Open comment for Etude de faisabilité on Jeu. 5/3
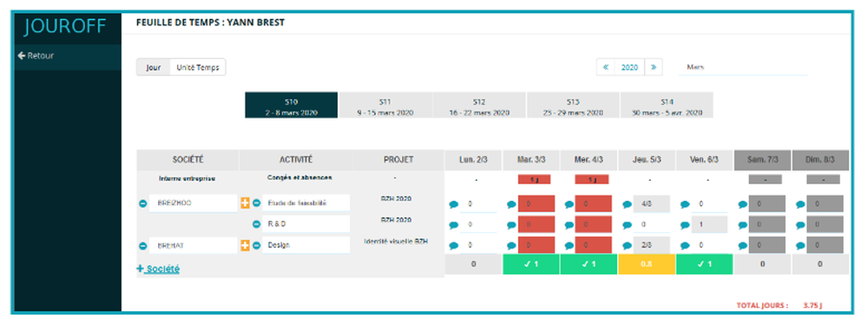868x319 pixels. [x=628, y=204]
